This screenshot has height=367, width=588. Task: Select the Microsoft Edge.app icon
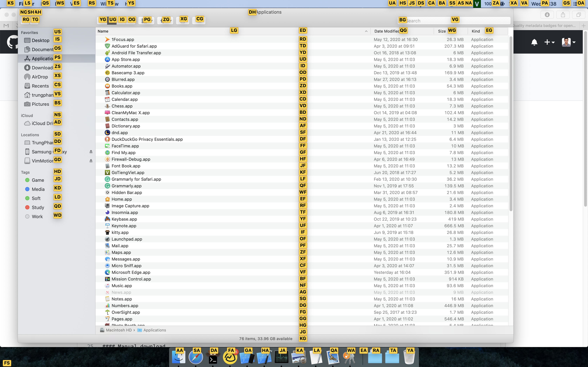coord(107,272)
